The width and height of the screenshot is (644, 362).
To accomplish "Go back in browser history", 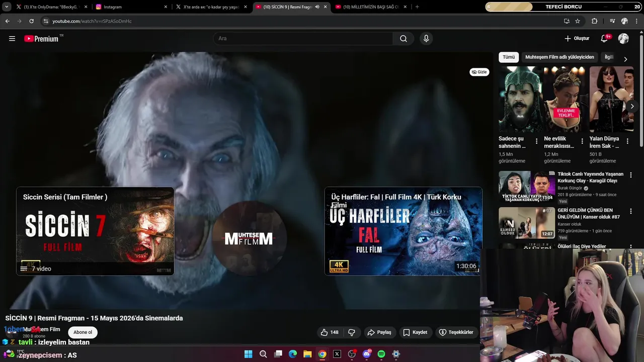I will pyautogui.click(x=7, y=21).
